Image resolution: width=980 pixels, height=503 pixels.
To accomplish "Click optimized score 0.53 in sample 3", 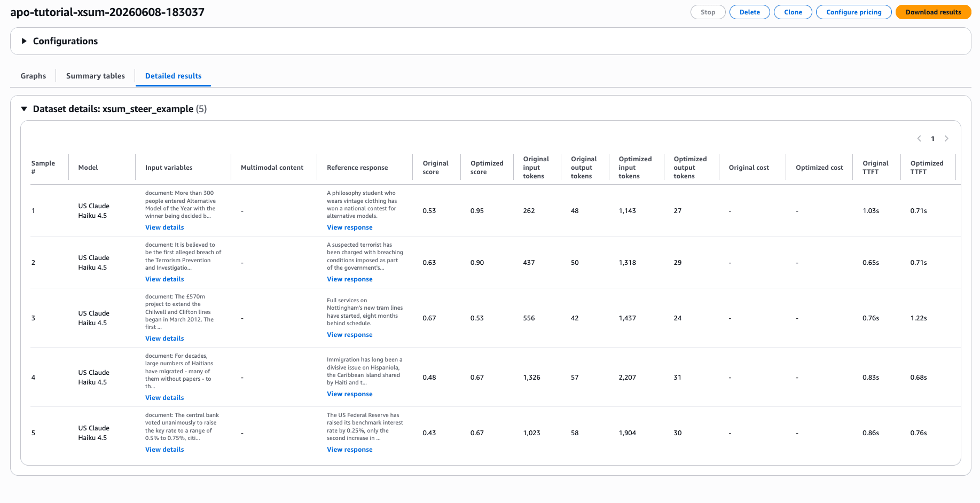I will coord(477,318).
